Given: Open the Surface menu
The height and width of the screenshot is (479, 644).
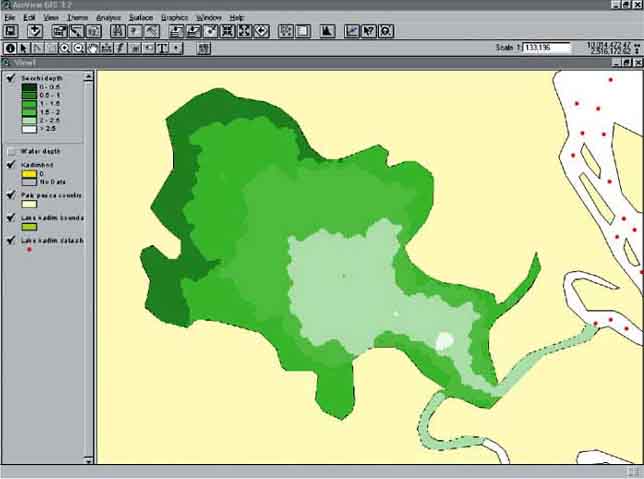Looking at the screenshot, I should [140, 18].
